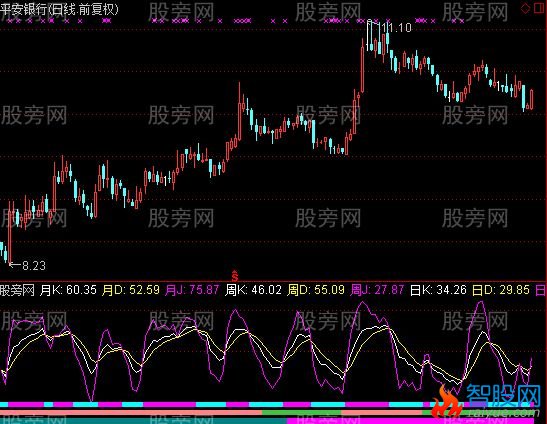
Task: Select the 周D: 55.09 indicator value
Action: click(316, 290)
